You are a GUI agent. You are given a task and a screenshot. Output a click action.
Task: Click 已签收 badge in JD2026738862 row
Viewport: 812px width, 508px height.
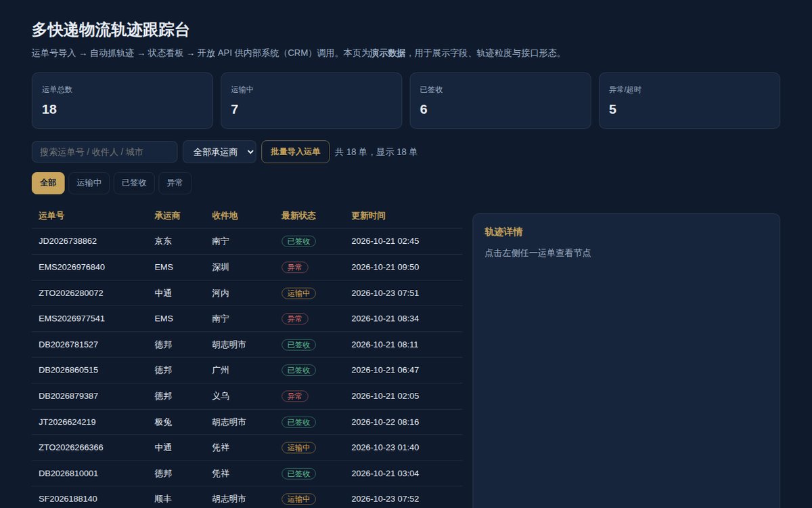click(298, 241)
